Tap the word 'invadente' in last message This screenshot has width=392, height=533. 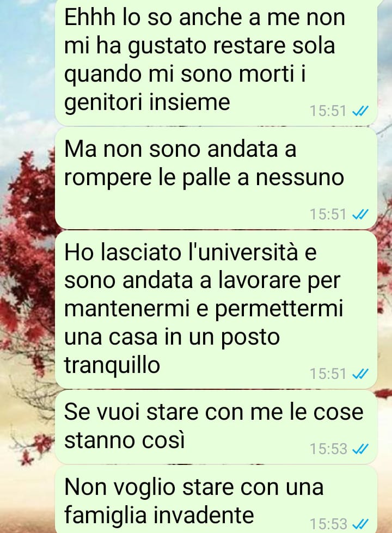[203, 515]
